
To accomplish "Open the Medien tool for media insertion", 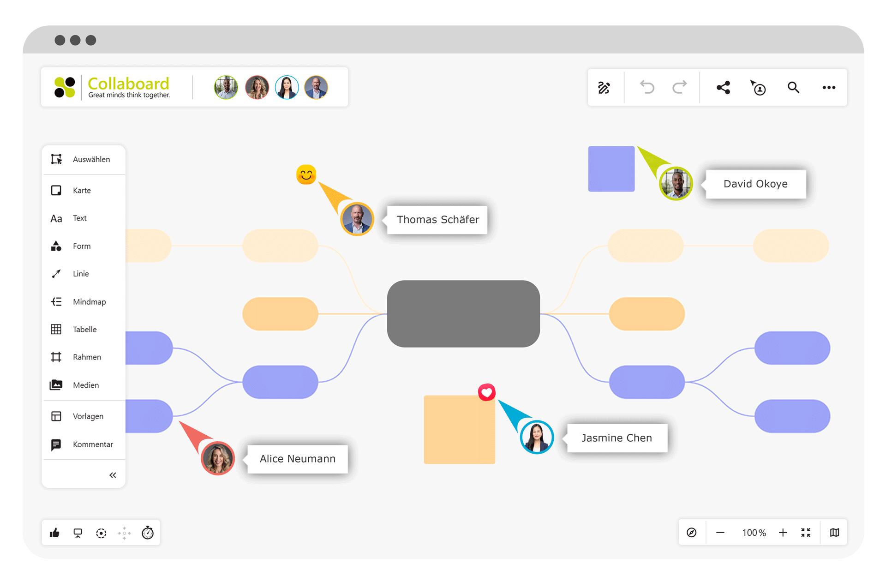I will pos(85,384).
